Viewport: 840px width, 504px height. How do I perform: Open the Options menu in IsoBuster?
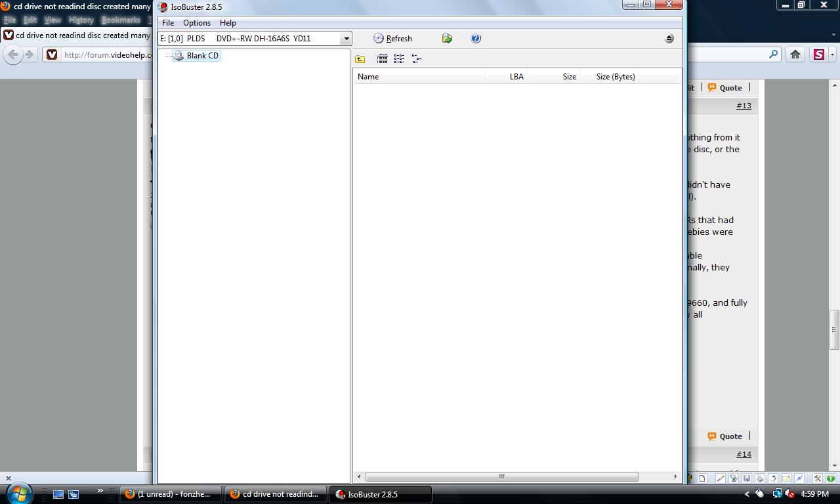197,23
